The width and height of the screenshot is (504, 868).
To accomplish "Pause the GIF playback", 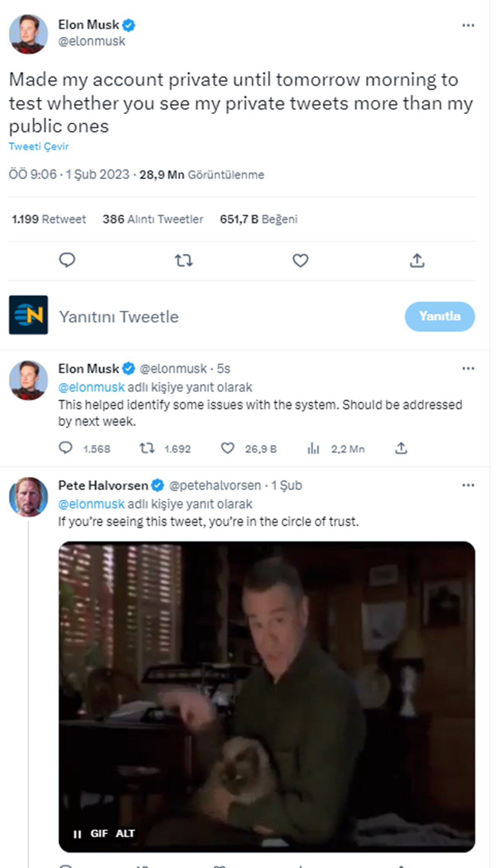I will (77, 834).
